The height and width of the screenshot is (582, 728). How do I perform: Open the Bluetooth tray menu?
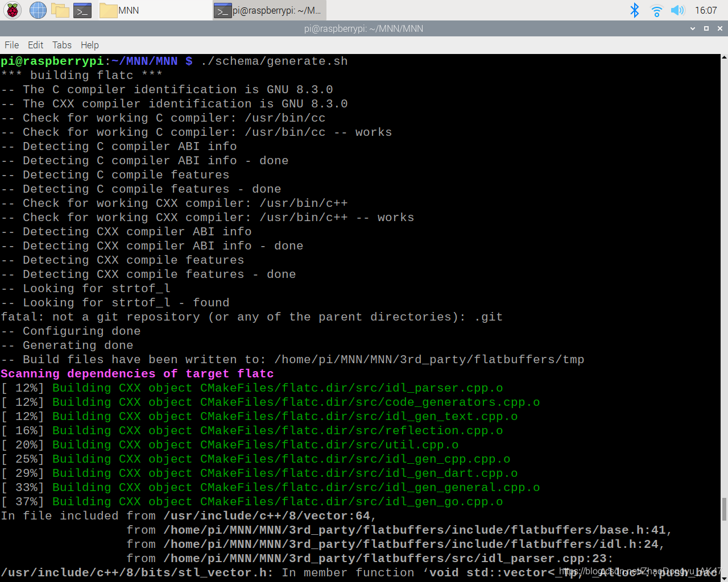pos(635,10)
